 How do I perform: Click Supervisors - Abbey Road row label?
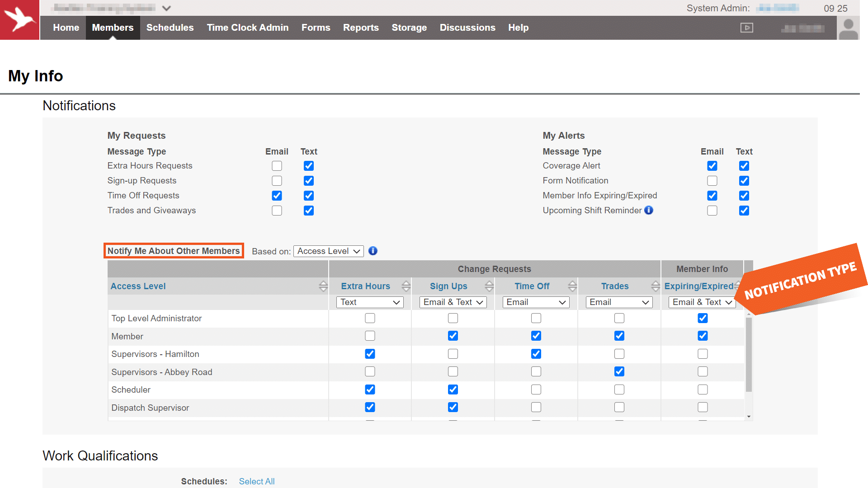162,372
